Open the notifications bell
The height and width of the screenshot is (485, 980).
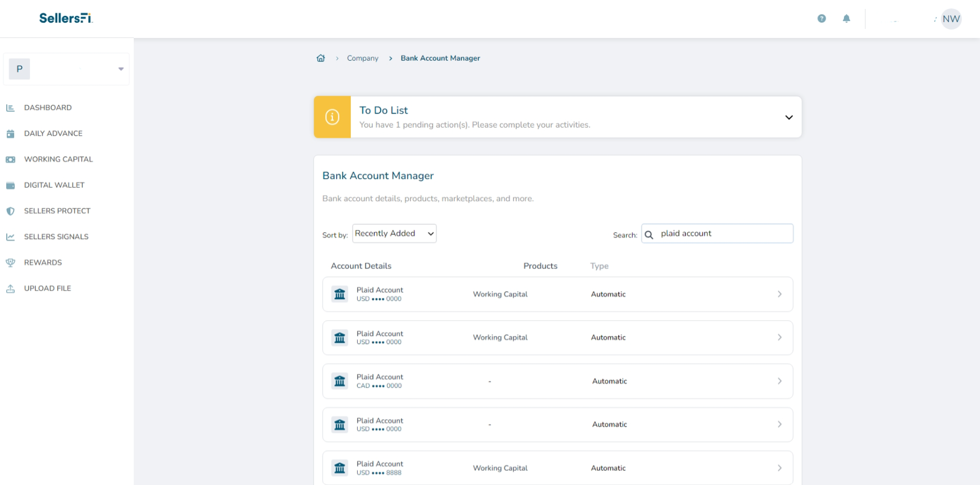tap(846, 19)
